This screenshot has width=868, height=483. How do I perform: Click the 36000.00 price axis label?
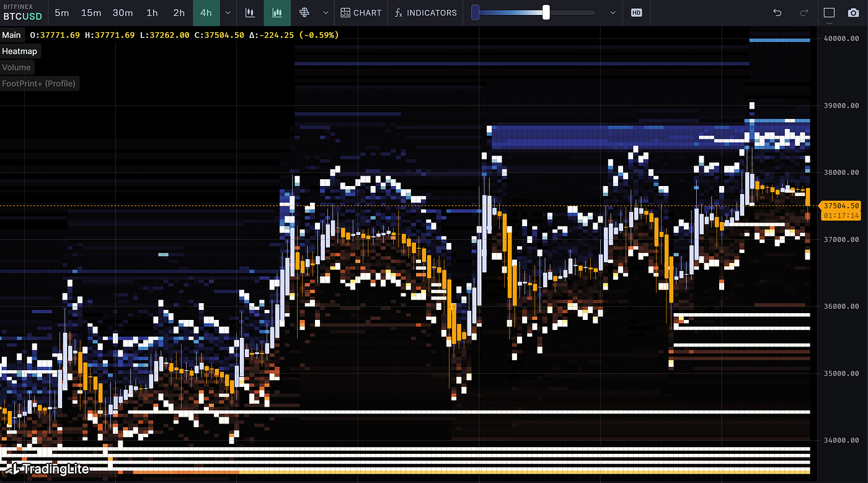pyautogui.click(x=841, y=306)
